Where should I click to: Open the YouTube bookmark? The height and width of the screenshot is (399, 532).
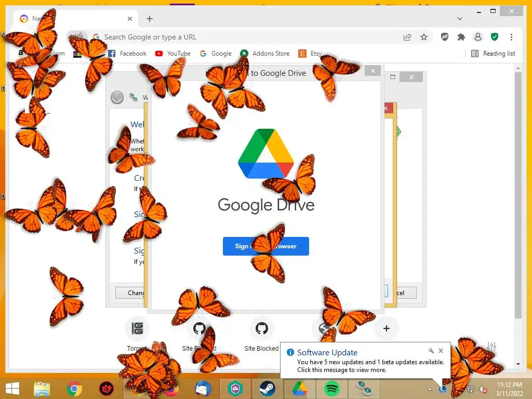(x=172, y=54)
